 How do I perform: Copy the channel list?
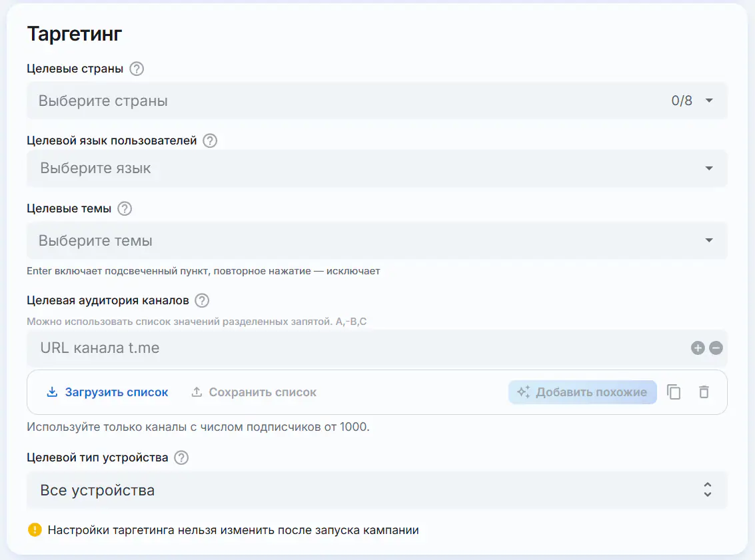(674, 392)
